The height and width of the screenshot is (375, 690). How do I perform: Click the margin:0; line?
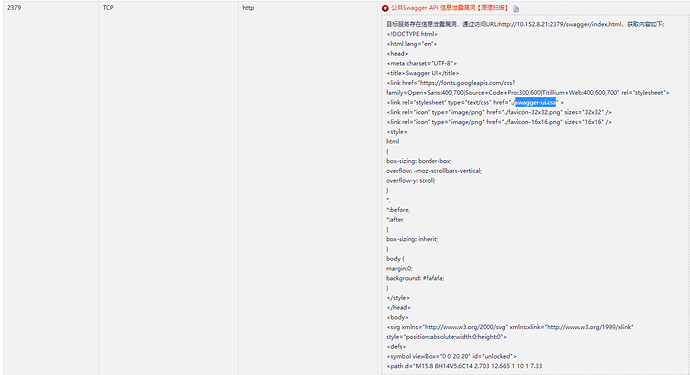[x=399, y=268]
